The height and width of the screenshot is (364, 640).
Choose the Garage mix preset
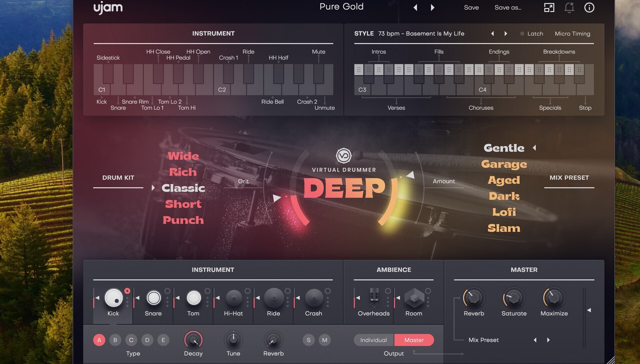tap(504, 164)
